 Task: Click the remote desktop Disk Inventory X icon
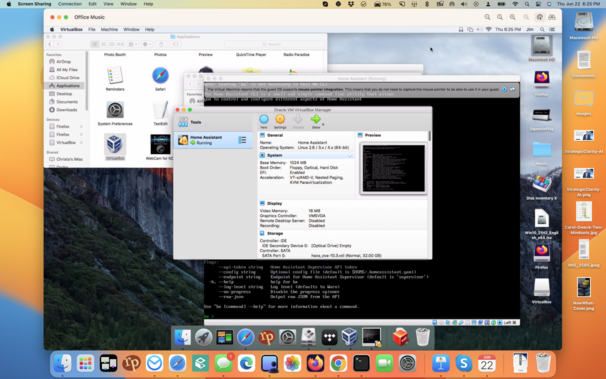pos(541,184)
